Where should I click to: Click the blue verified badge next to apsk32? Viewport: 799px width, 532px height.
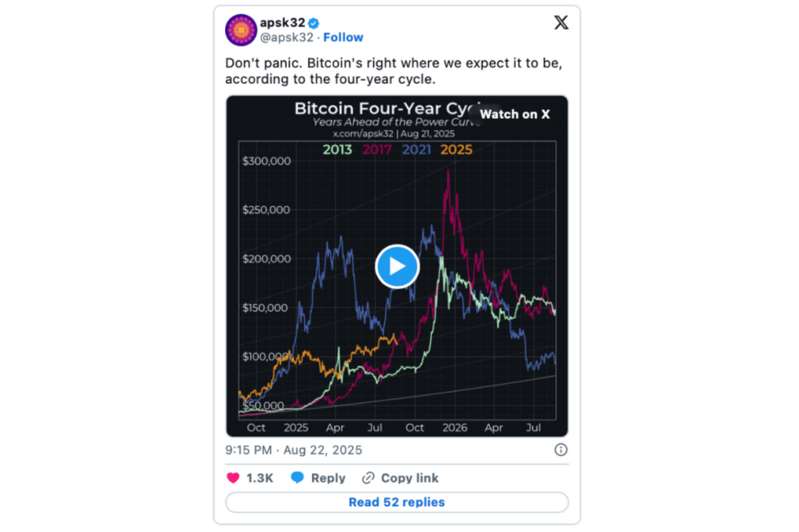[x=312, y=23]
